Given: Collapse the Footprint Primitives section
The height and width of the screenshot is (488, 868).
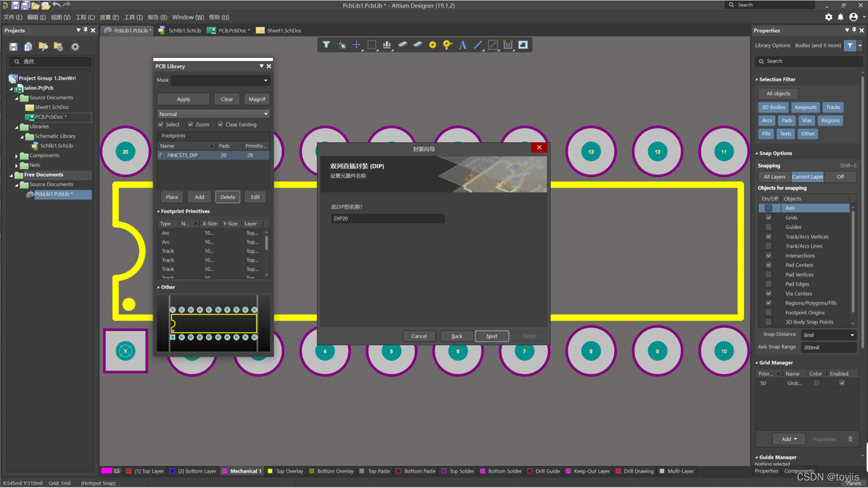Looking at the screenshot, I should tap(158, 211).
